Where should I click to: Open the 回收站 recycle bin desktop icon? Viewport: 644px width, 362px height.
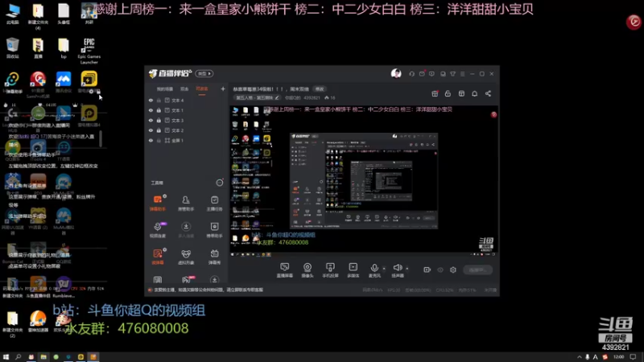pyautogui.click(x=13, y=48)
